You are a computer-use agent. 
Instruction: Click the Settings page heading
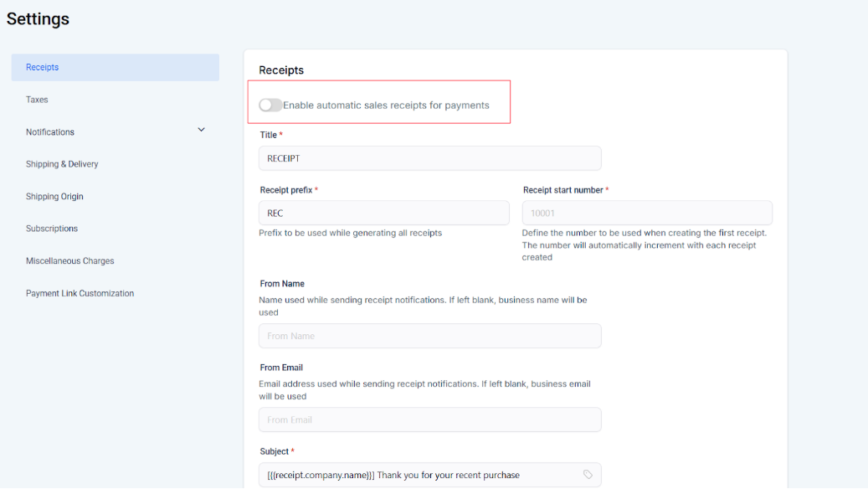38,18
